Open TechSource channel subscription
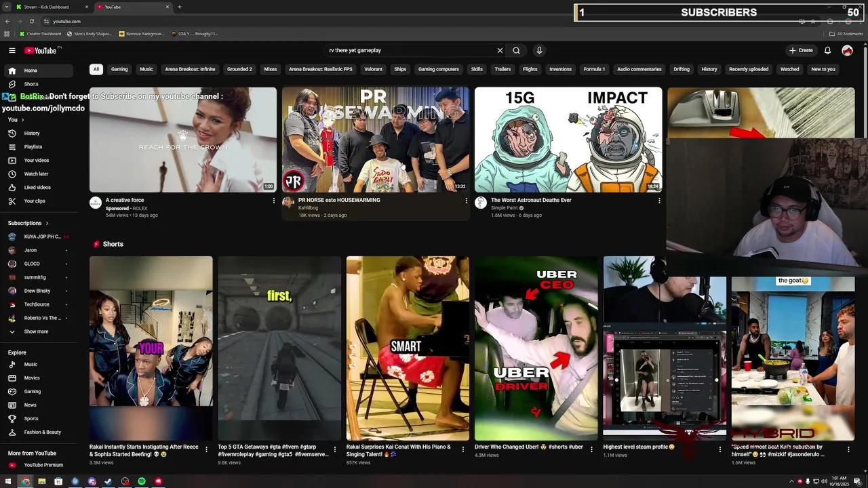Image resolution: width=868 pixels, height=488 pixels. 38,304
